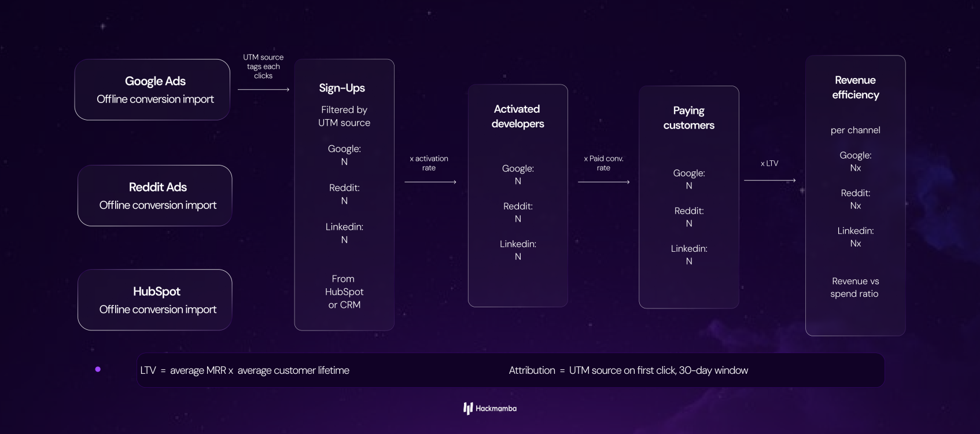The height and width of the screenshot is (434, 980).
Task: Click Google: in the Paying customers column
Action: coord(689,173)
